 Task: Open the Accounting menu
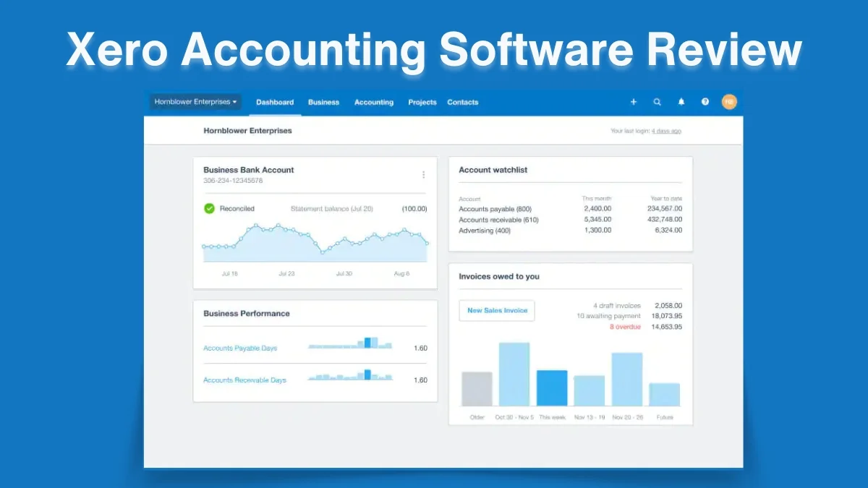(373, 102)
